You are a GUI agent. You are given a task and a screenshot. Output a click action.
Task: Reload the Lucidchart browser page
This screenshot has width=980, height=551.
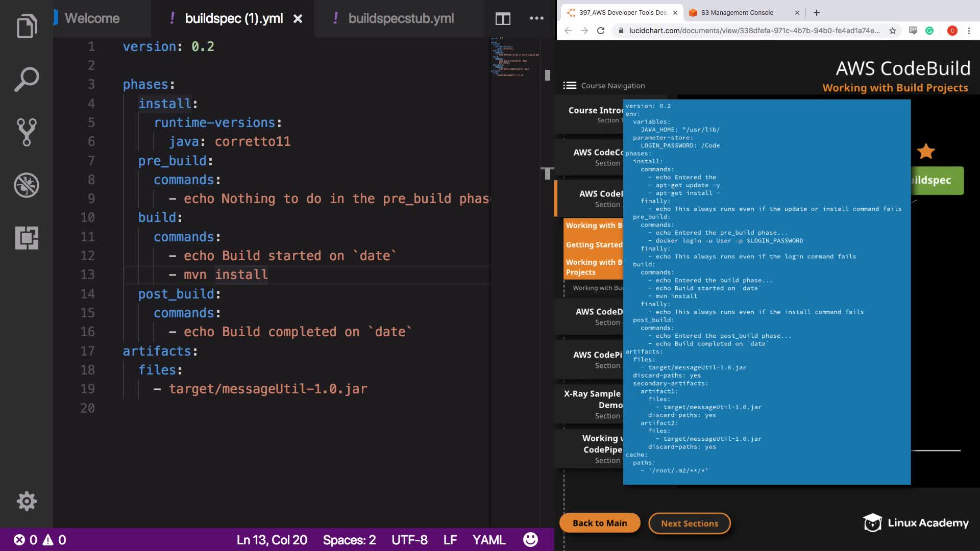(x=601, y=31)
